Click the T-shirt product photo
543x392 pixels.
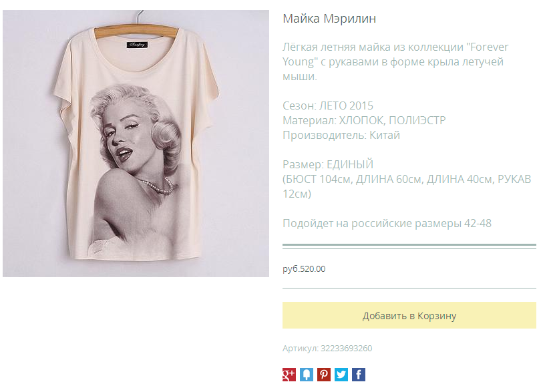[x=136, y=144]
